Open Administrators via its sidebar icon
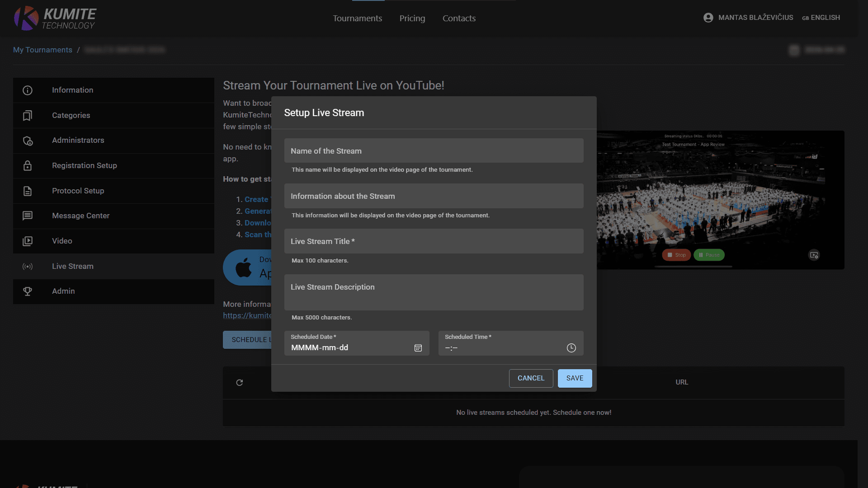Viewport: 868px width, 488px height. click(28, 141)
